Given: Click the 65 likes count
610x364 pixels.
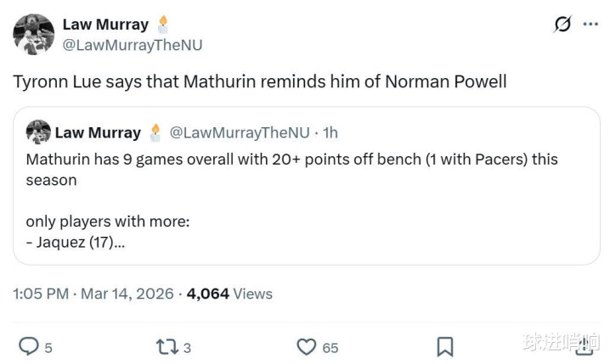Looking at the screenshot, I should click(x=330, y=347).
